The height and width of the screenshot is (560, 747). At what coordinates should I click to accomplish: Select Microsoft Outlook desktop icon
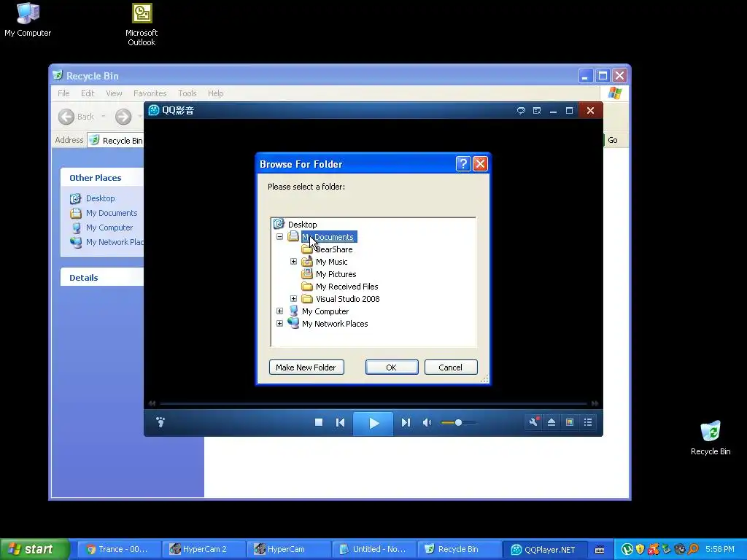pos(142,25)
